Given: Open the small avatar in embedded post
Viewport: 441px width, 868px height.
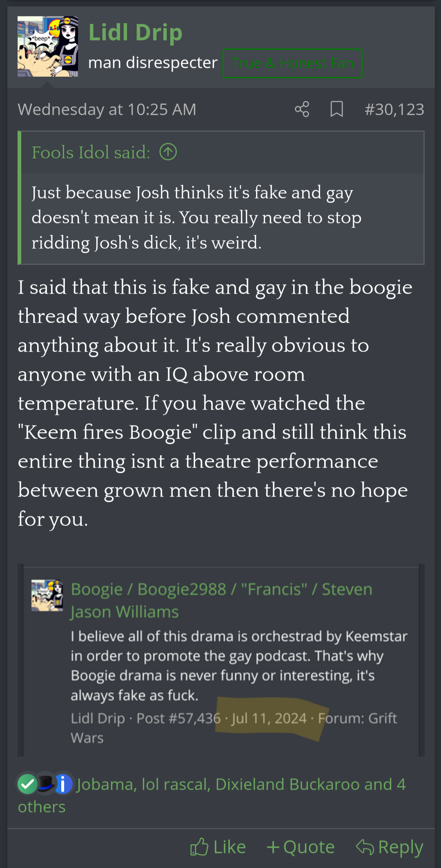Looking at the screenshot, I should click(47, 595).
